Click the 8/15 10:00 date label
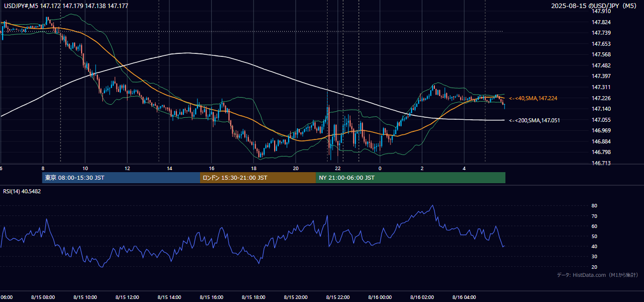Screen dimensions: 644x302 pos(85,297)
